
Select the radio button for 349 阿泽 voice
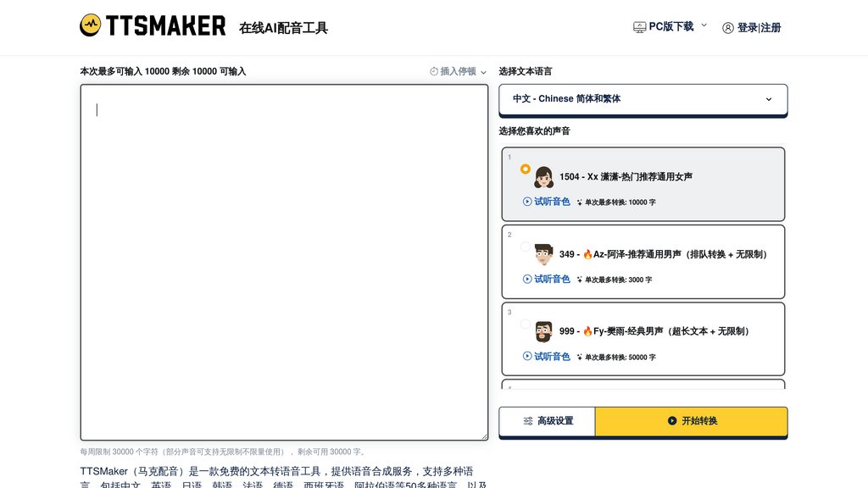(526, 247)
